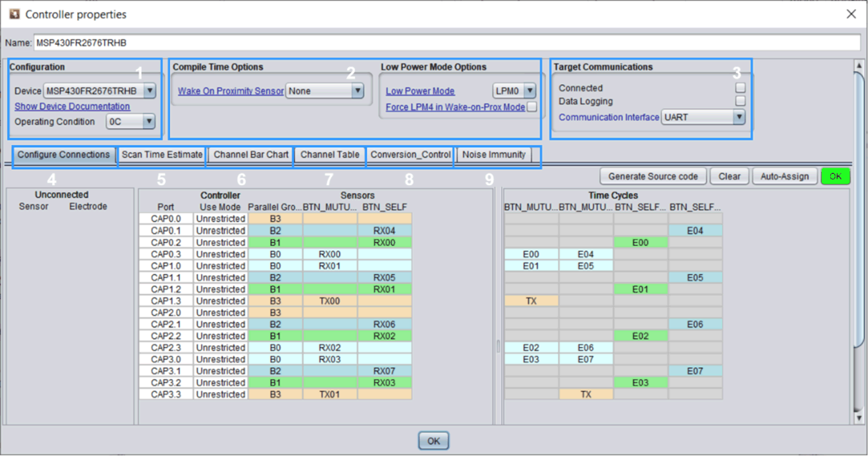Click the Name input field
Screen dimensions: 868x456
[x=446, y=43]
